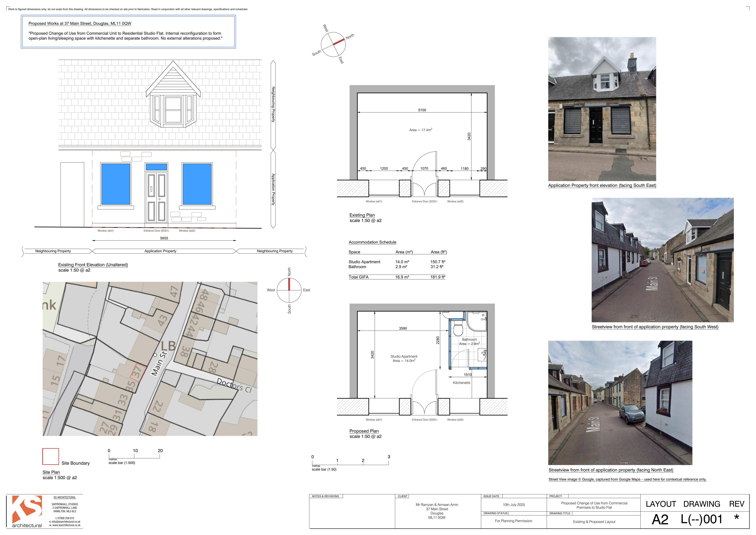Click the '181.9 ft²' total value
Image resolution: width=756 pixels, height=535 pixels.
[438, 277]
